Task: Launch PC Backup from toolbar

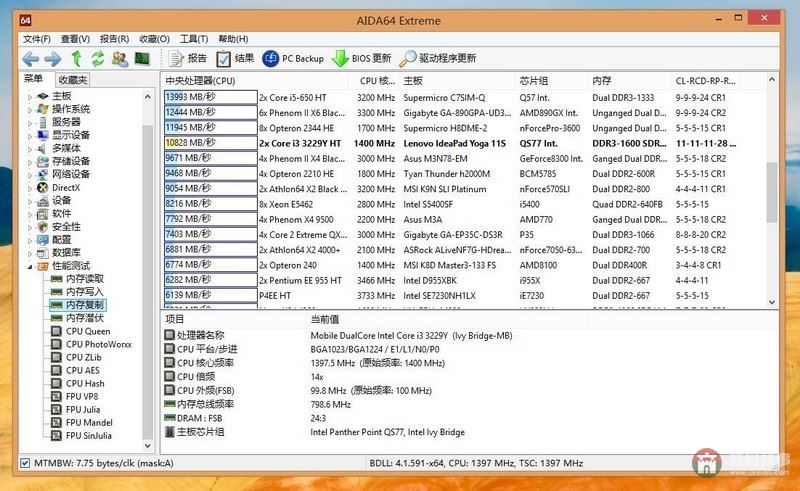Action: tap(293, 59)
